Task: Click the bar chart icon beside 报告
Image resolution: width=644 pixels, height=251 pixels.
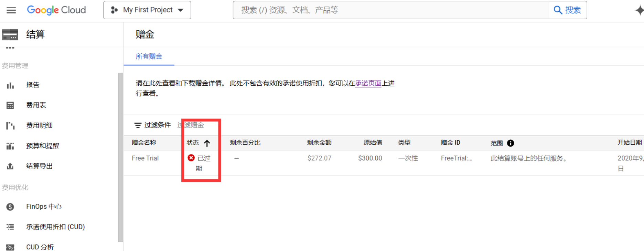Action: [x=10, y=85]
